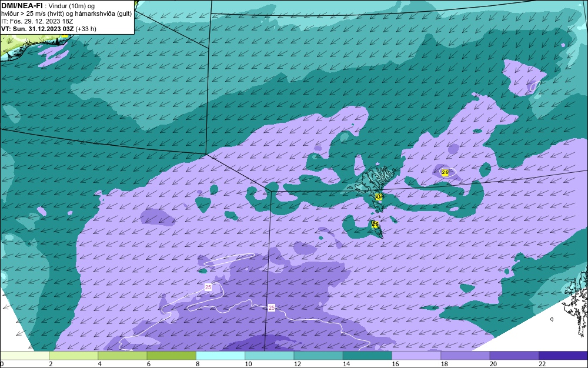Click the medium purple 18–20 m/s legend swatch
Image resolution: width=588 pixels, height=368 pixels.
(x=465, y=356)
